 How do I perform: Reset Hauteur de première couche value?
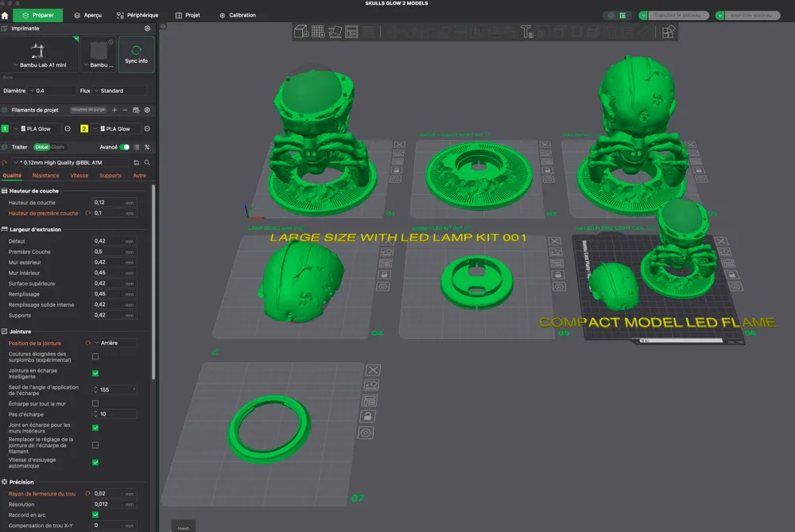[87, 213]
